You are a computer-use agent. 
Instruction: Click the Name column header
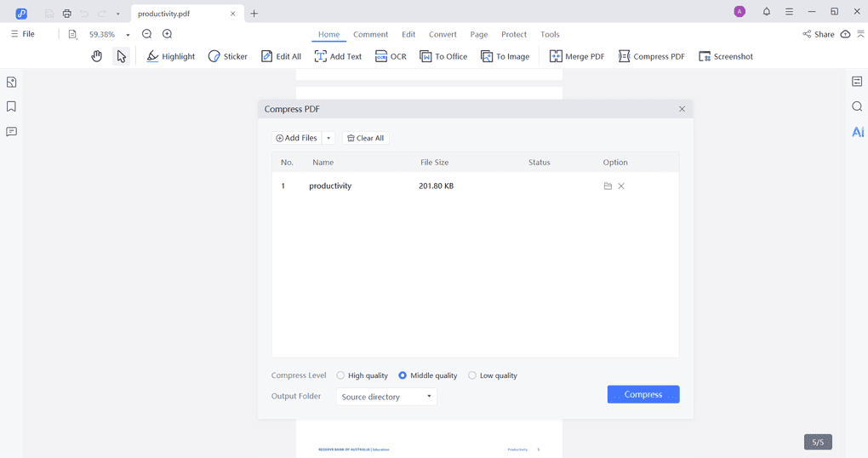click(x=323, y=163)
